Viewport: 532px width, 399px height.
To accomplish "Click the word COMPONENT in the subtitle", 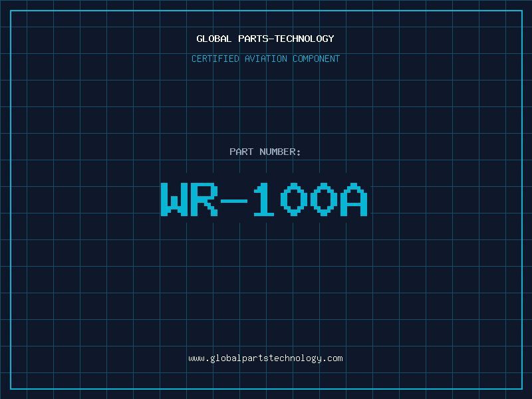I will click(x=317, y=59).
